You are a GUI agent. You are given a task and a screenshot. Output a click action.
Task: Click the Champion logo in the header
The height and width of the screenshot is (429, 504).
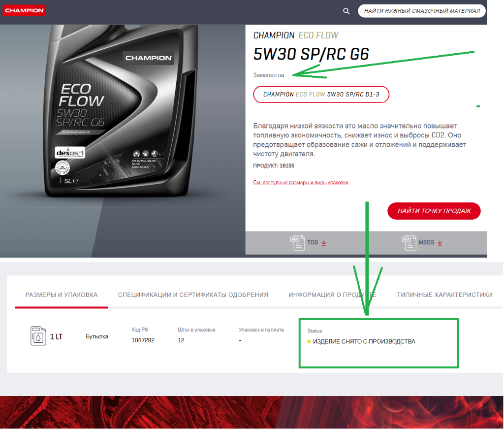pyautogui.click(x=24, y=10)
